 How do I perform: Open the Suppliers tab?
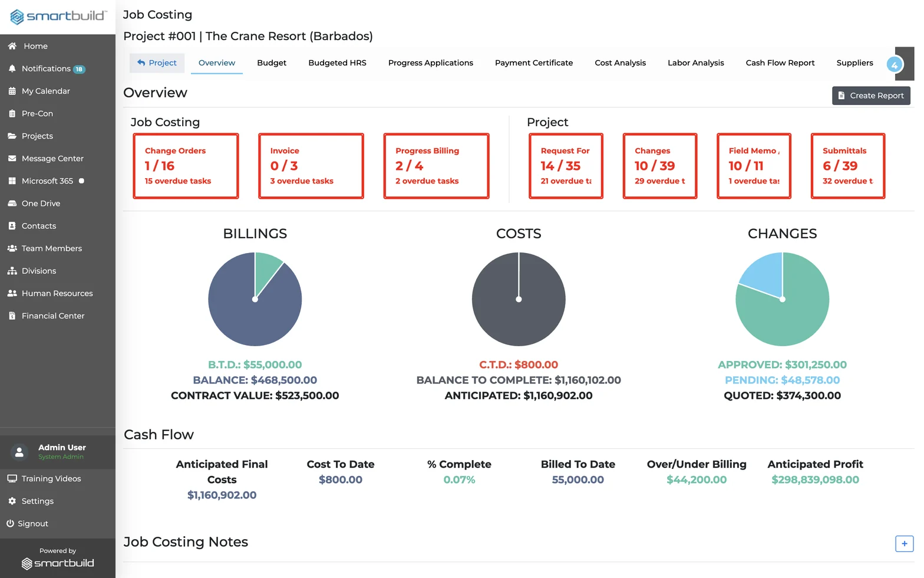point(854,63)
